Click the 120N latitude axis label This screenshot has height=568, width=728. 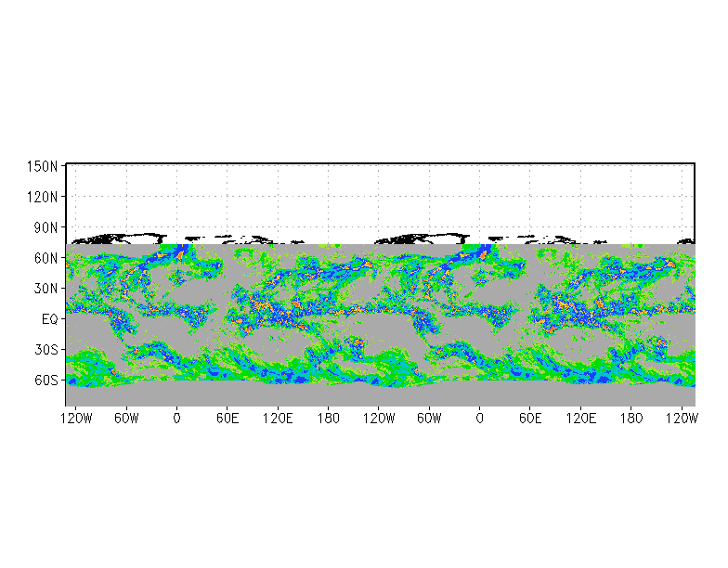pyautogui.click(x=43, y=197)
